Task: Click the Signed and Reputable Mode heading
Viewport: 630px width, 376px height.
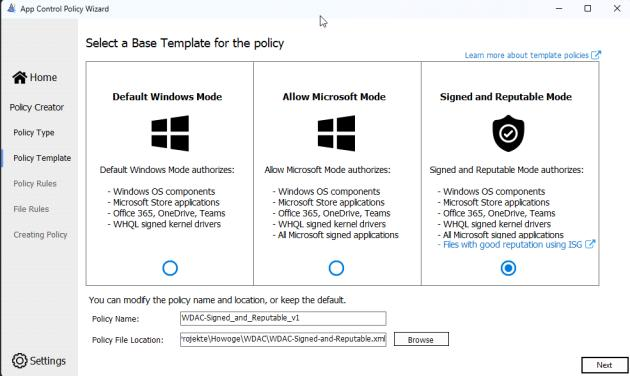Action: tap(506, 97)
